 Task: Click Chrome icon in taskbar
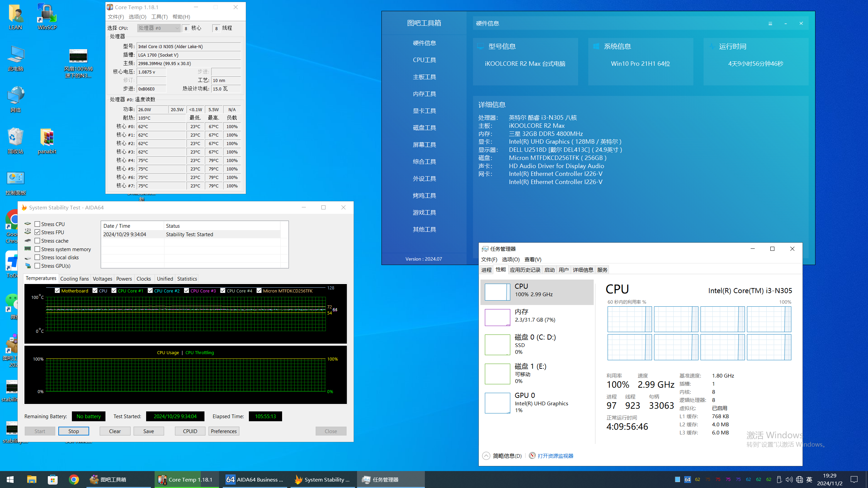click(74, 480)
